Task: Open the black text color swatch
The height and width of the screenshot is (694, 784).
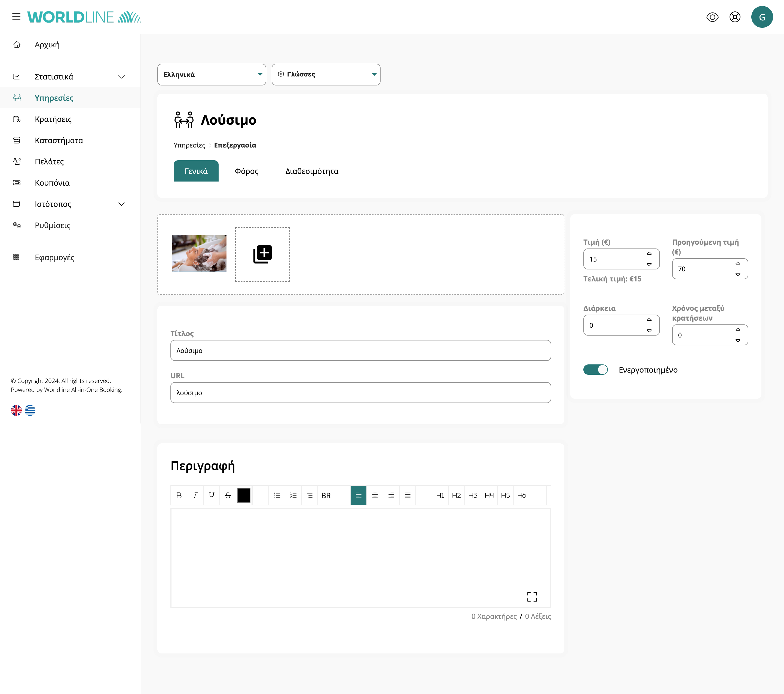Action: point(244,495)
